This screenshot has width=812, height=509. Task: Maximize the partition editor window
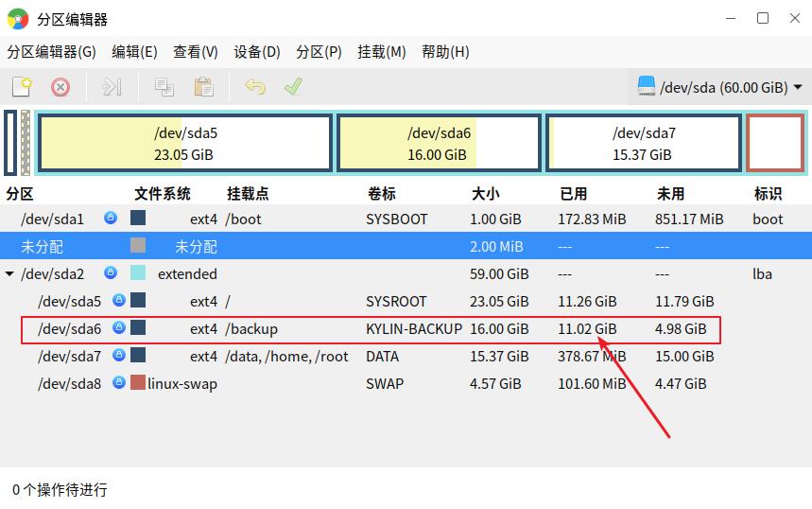[x=762, y=18]
